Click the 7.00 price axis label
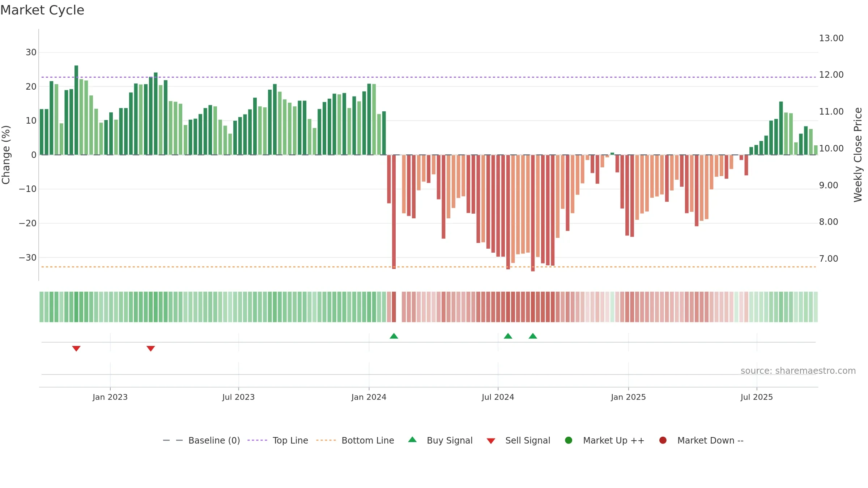The width and height of the screenshot is (868, 488). [x=829, y=259]
